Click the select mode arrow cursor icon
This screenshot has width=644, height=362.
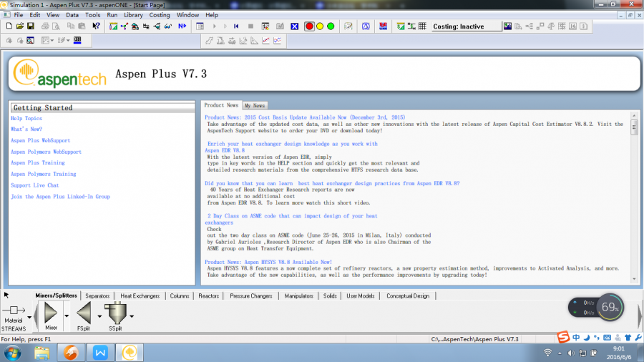pyautogui.click(x=6, y=295)
